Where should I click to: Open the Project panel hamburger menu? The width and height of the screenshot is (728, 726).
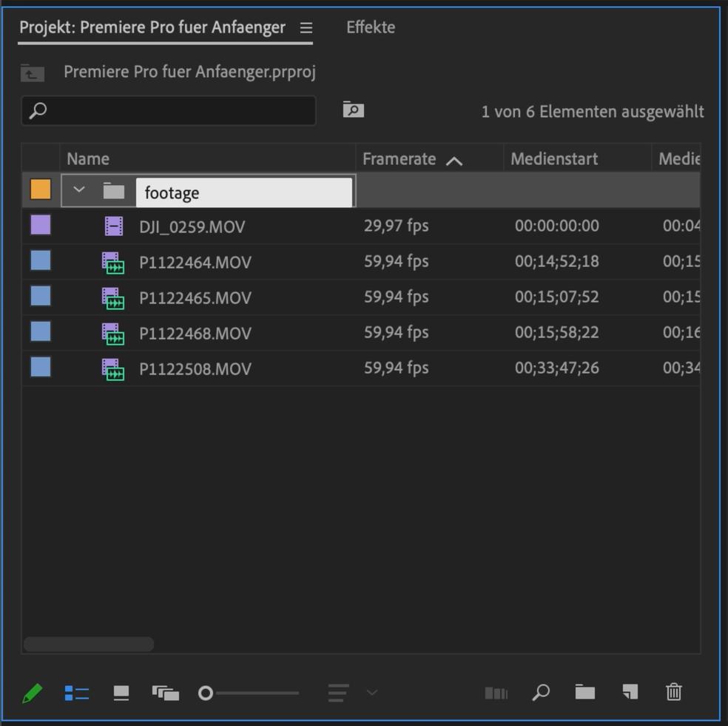click(306, 28)
